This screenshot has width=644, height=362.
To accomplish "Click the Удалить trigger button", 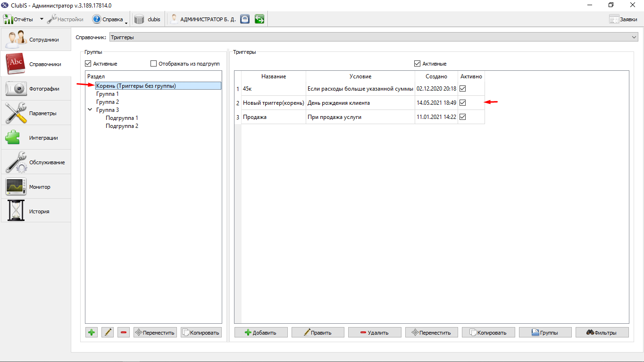I will point(375,333).
